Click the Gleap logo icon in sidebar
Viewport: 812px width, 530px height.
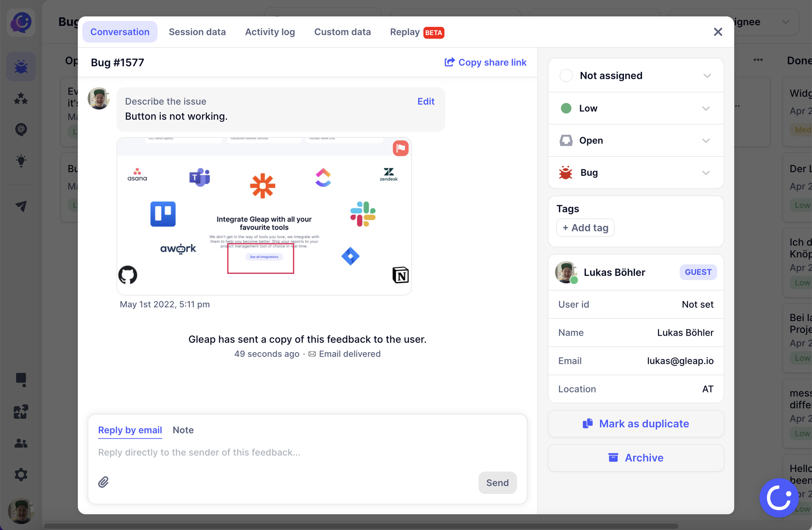[x=21, y=22]
